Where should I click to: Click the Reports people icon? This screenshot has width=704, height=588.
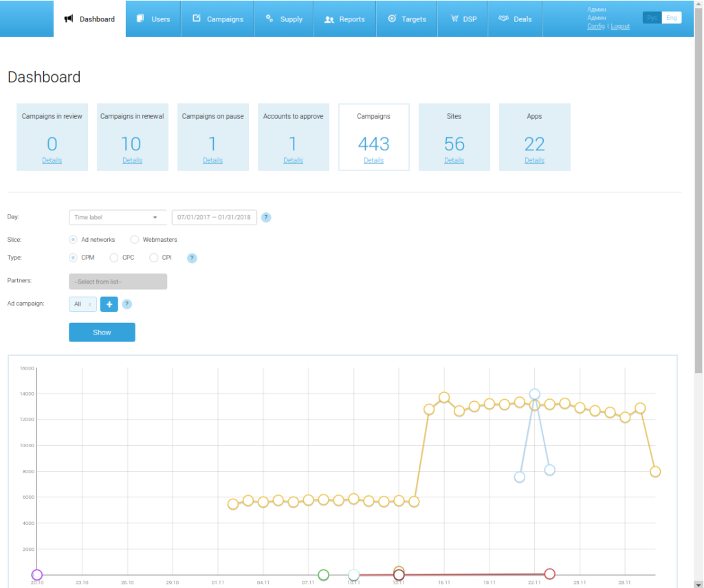click(329, 19)
